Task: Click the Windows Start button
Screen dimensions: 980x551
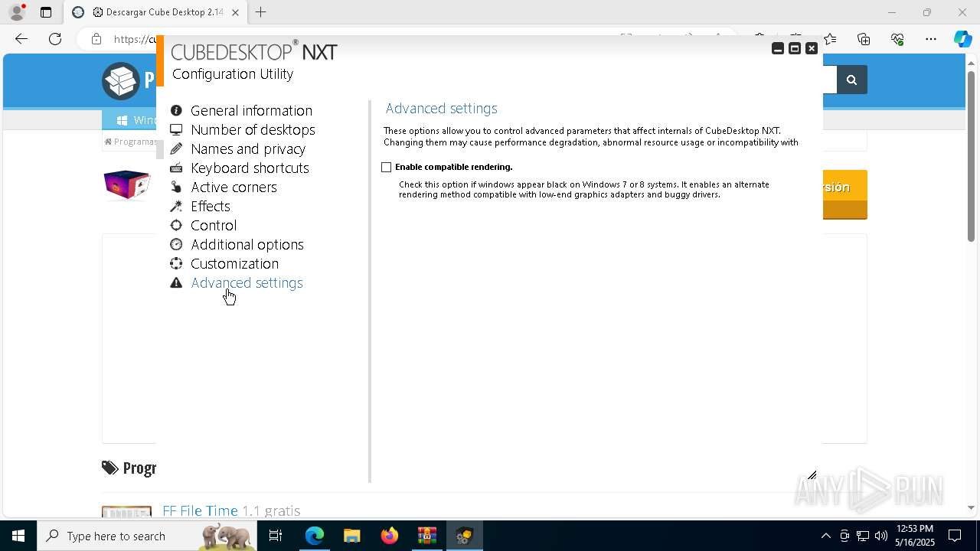Action: [x=18, y=536]
